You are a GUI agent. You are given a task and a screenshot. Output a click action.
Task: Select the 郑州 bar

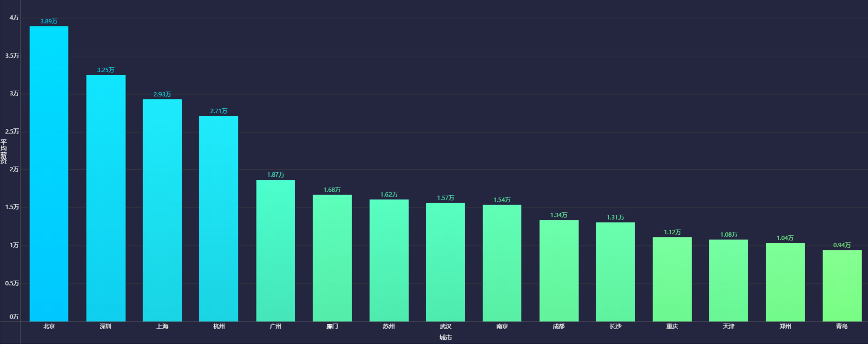[785, 282]
